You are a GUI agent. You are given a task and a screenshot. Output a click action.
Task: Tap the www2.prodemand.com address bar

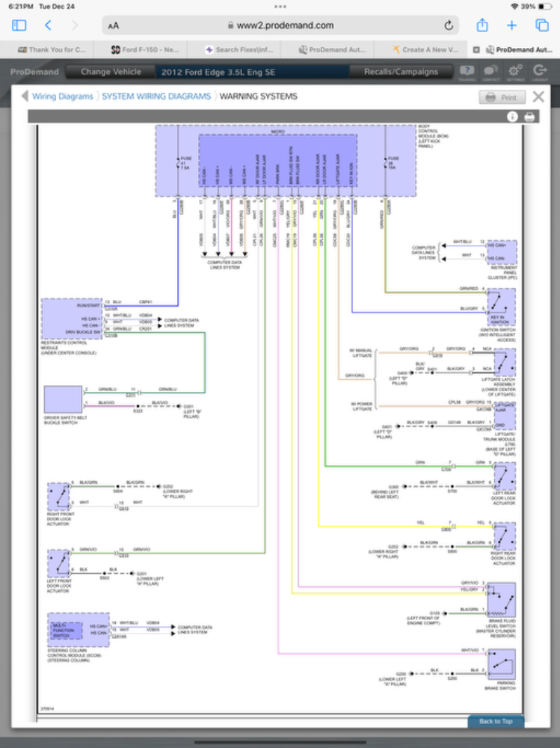coord(280,25)
